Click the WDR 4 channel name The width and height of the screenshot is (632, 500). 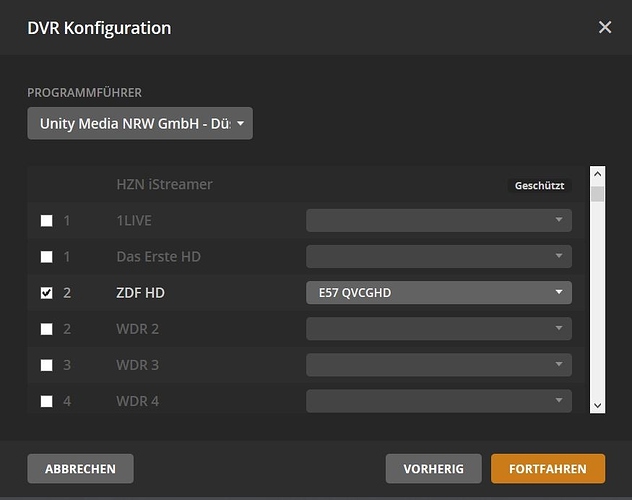(x=137, y=401)
